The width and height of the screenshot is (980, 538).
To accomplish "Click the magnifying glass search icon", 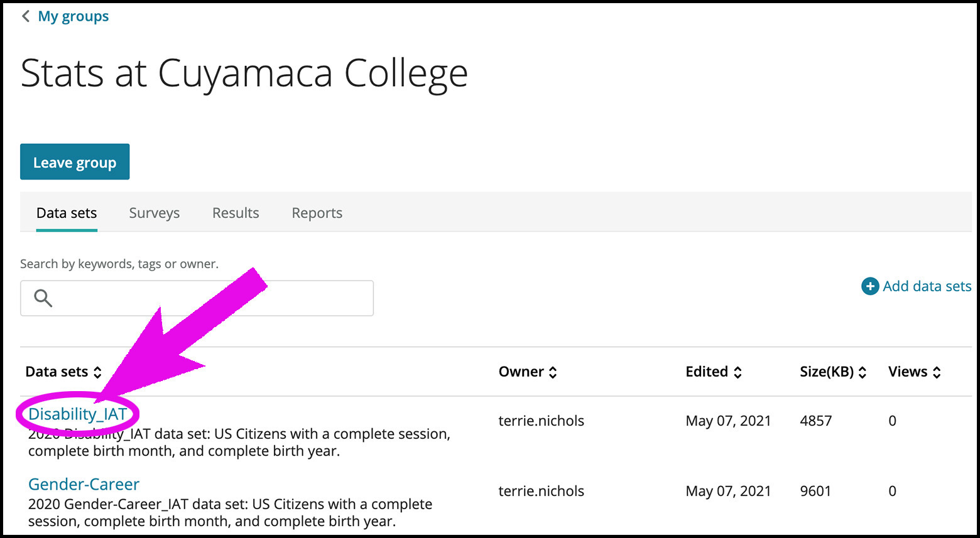I will [43, 298].
